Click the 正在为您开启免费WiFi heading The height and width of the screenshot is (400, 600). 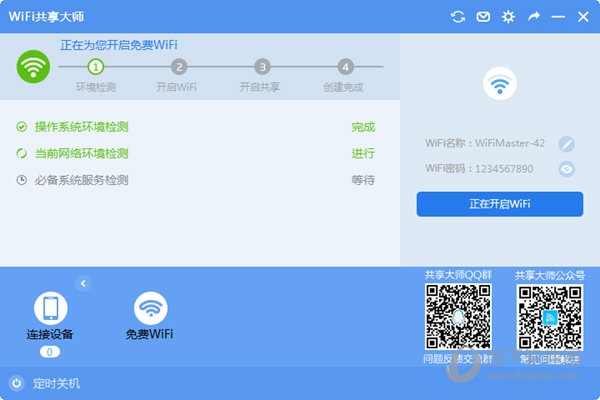click(119, 45)
